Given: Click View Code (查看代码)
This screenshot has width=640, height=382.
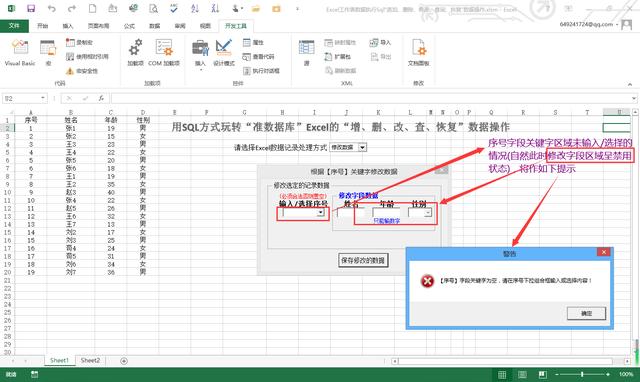Looking at the screenshot, I should (258, 56).
